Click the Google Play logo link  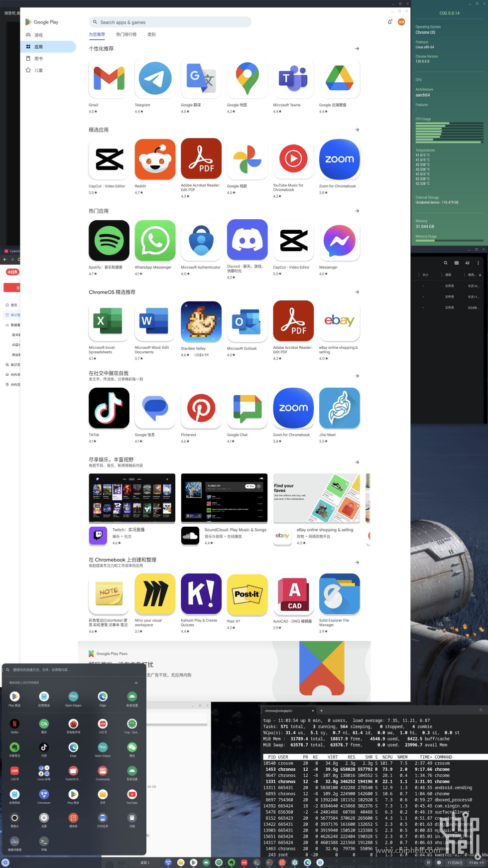[x=42, y=22]
